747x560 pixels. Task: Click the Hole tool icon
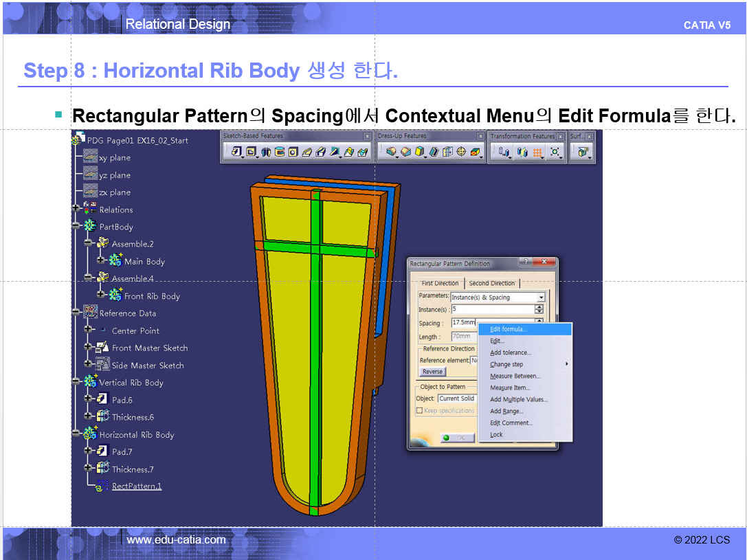(x=293, y=152)
